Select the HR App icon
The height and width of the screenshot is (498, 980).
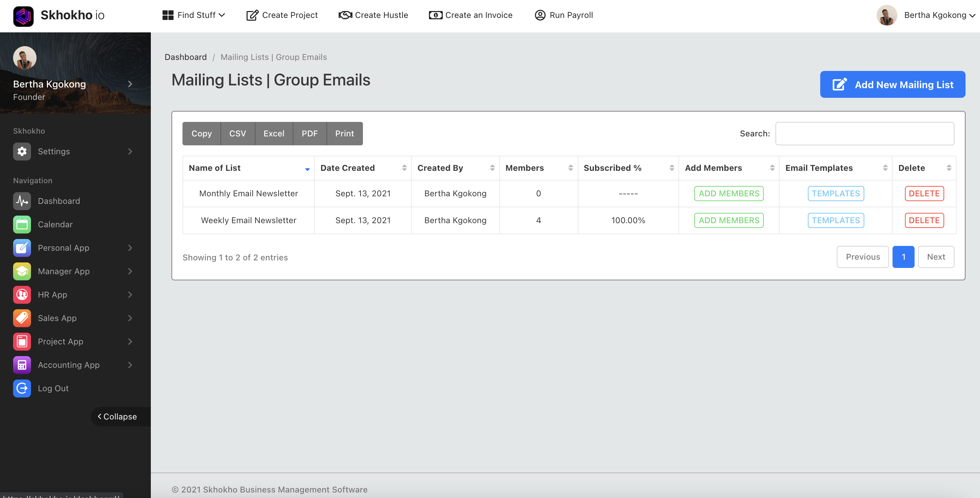22,294
